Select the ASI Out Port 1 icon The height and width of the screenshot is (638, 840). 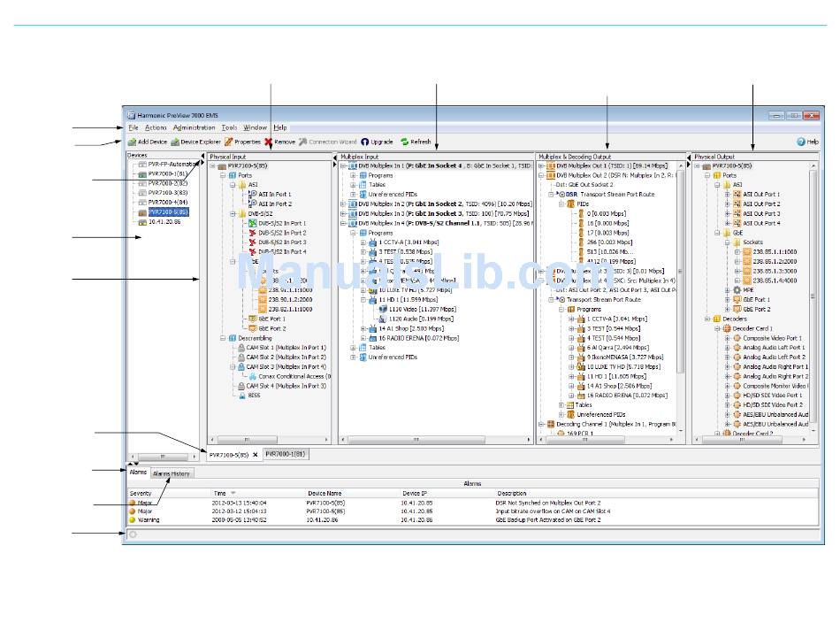(737, 195)
